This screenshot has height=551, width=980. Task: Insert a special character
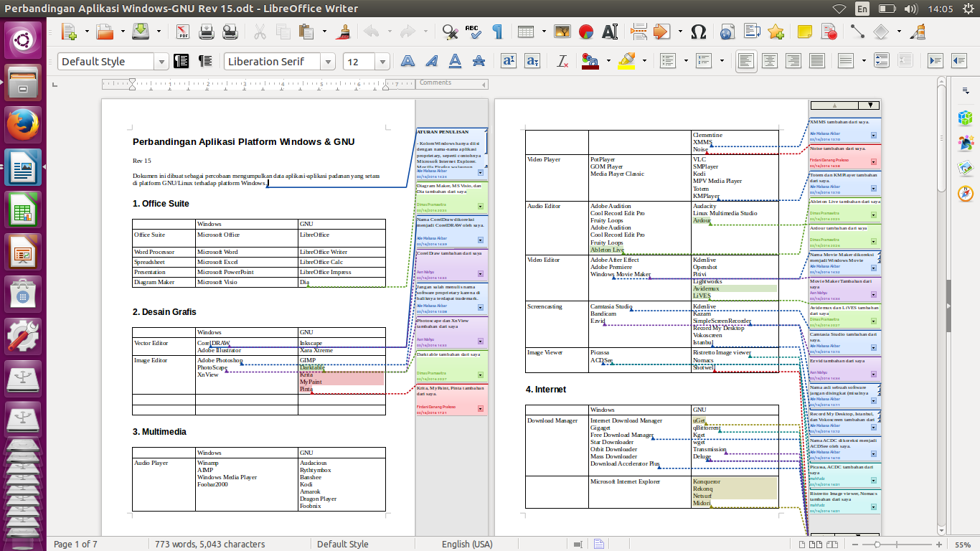point(699,32)
